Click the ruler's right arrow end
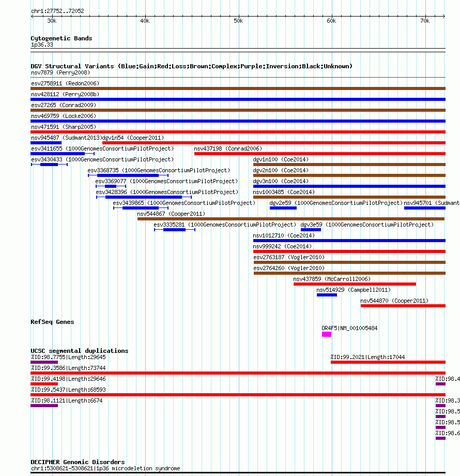460x476 pixels. (444, 16)
